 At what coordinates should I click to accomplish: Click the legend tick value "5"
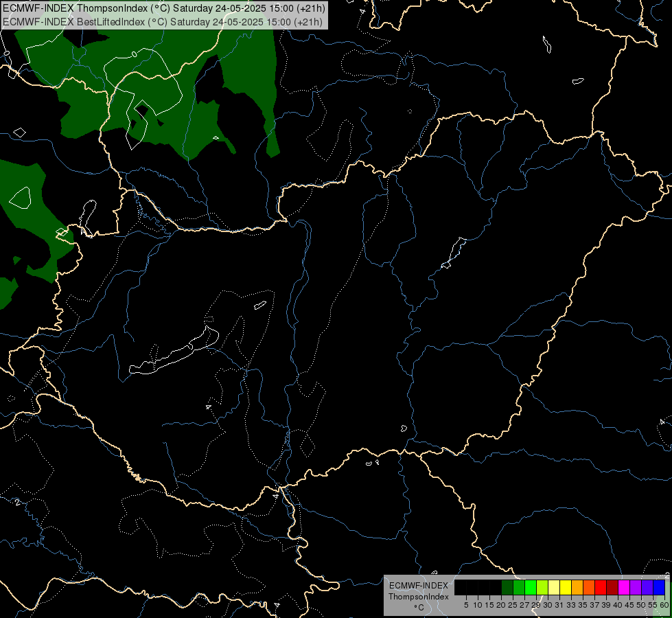[x=466, y=605]
